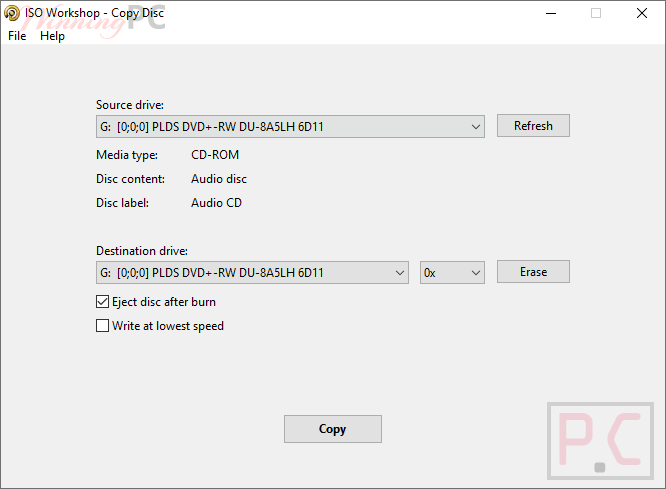Close the ISO Workshop window

pyautogui.click(x=642, y=13)
